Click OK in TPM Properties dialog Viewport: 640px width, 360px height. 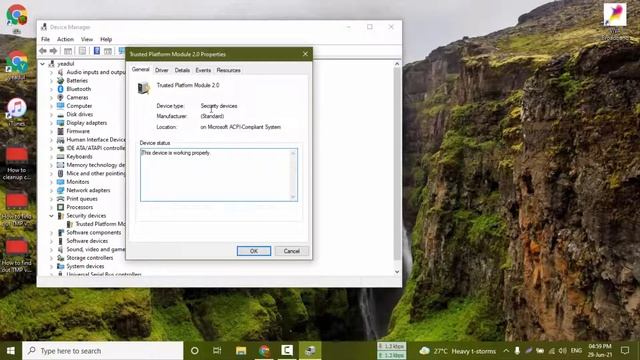[254, 251]
